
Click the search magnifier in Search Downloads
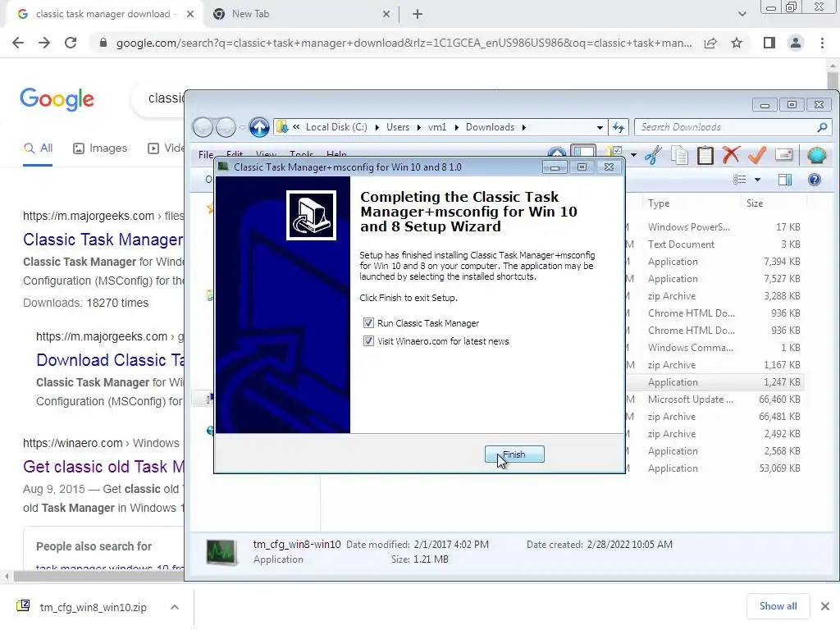pos(822,127)
